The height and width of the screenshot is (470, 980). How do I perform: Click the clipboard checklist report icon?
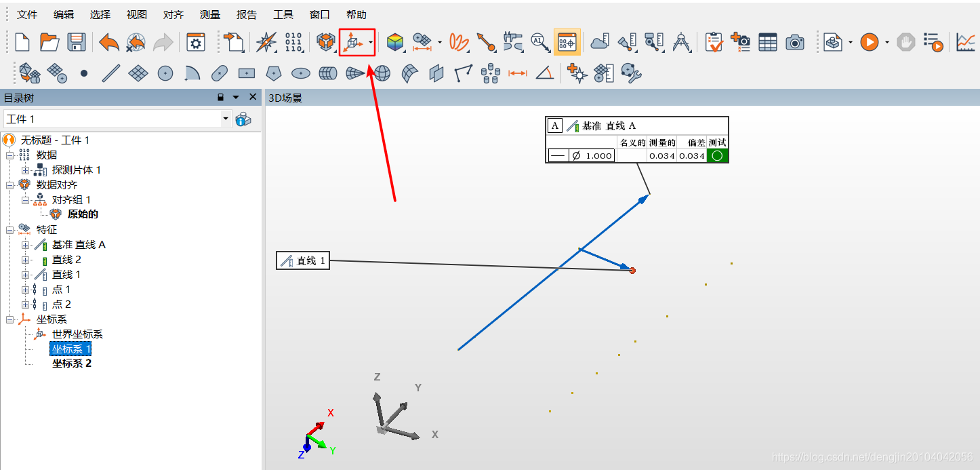coord(714,42)
